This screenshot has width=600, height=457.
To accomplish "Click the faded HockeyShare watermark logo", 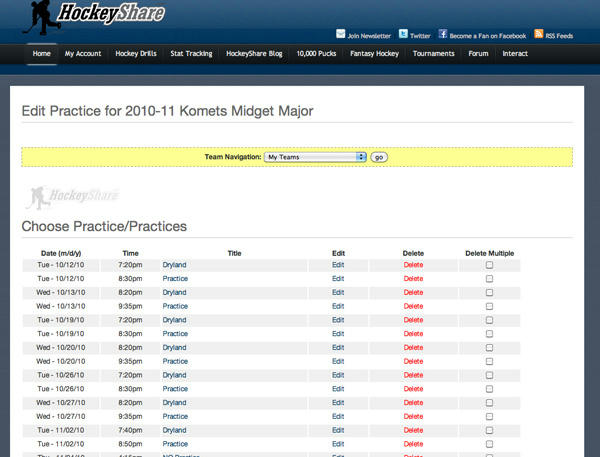I will [72, 194].
